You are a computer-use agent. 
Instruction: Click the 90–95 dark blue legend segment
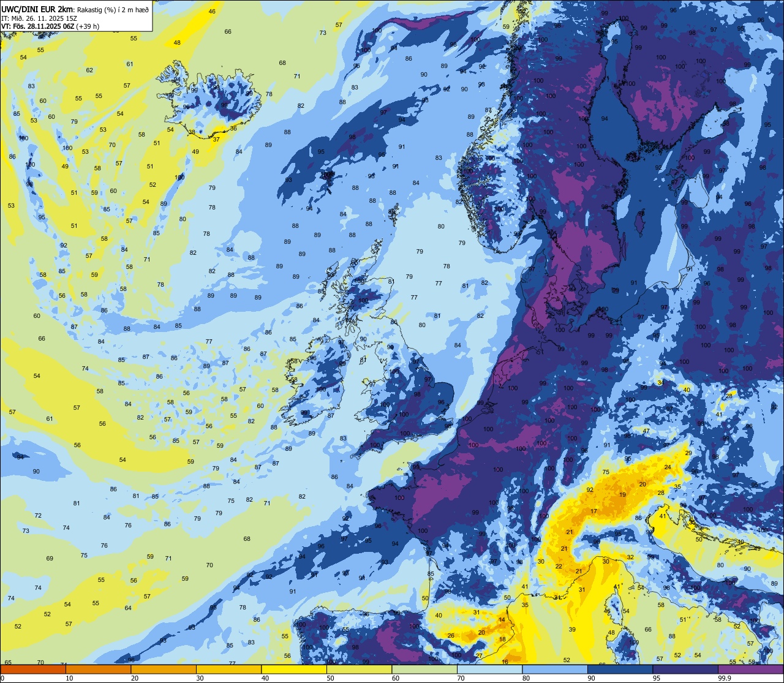coord(620,669)
